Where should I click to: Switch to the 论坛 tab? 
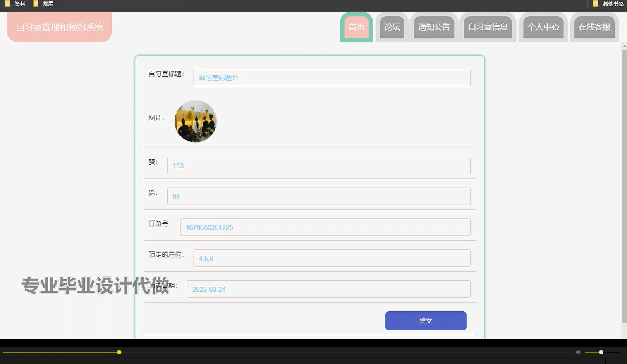391,27
